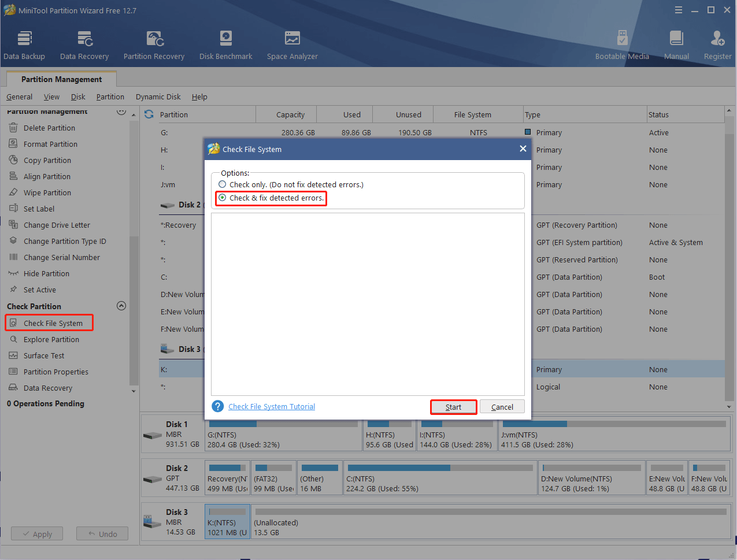Open the Manual
This screenshot has width=737, height=560.
676,45
